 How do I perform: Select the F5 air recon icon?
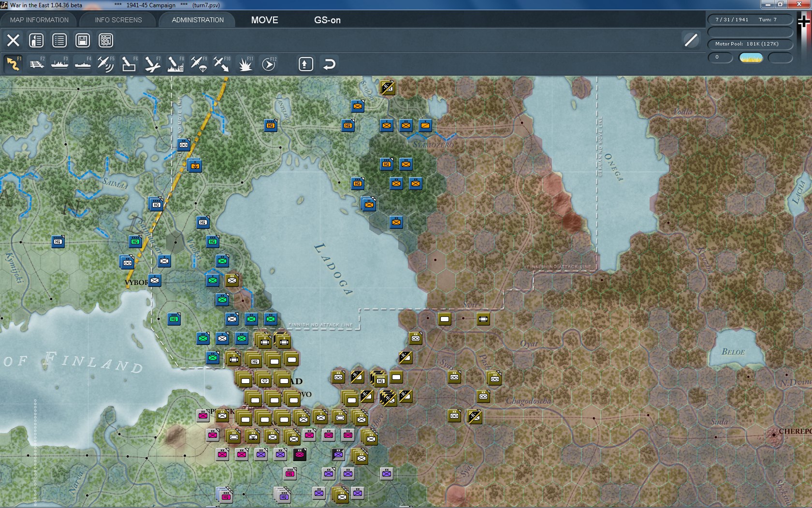tap(106, 64)
